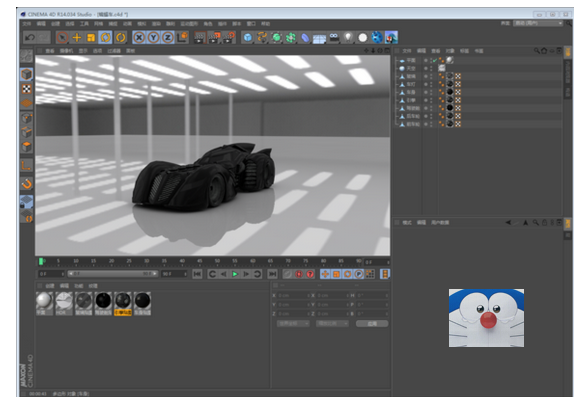Open the material manager Create menu

coord(50,286)
